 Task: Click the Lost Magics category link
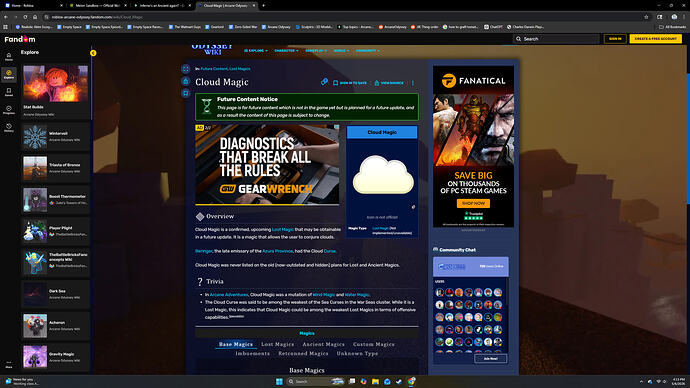pyautogui.click(x=240, y=69)
